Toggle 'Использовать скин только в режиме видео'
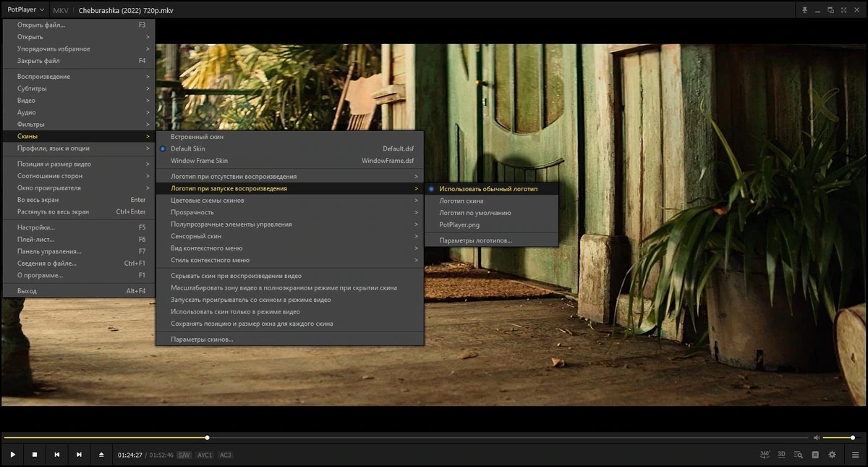868x467 pixels. 290,311
